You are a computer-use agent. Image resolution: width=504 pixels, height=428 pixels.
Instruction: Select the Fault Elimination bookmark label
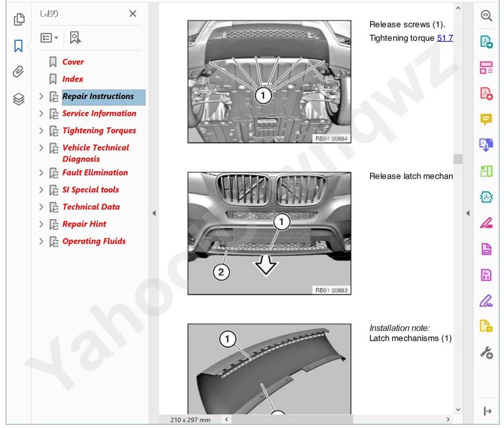pos(95,173)
